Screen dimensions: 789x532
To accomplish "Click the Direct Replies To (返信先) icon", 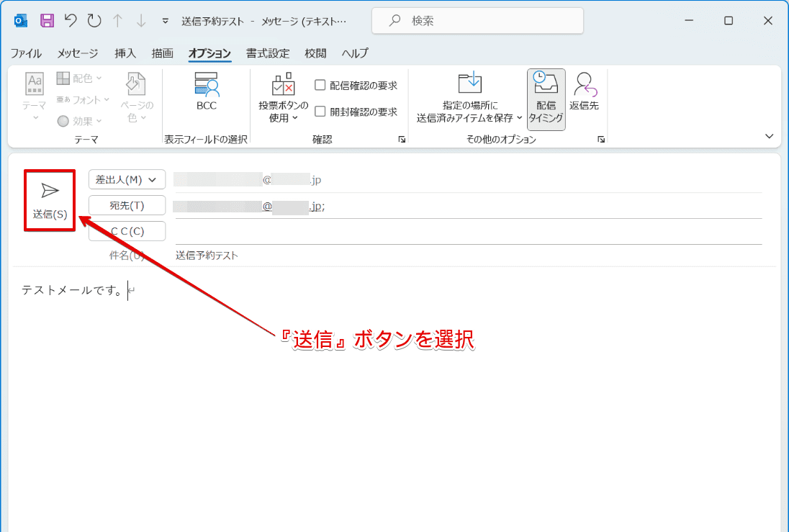I will coord(584,94).
